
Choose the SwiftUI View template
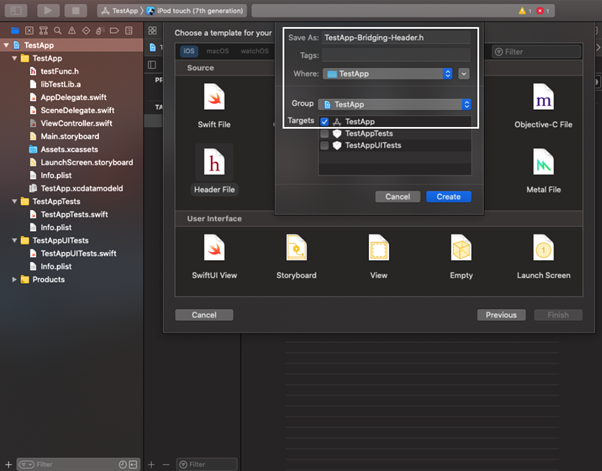pyautogui.click(x=214, y=256)
